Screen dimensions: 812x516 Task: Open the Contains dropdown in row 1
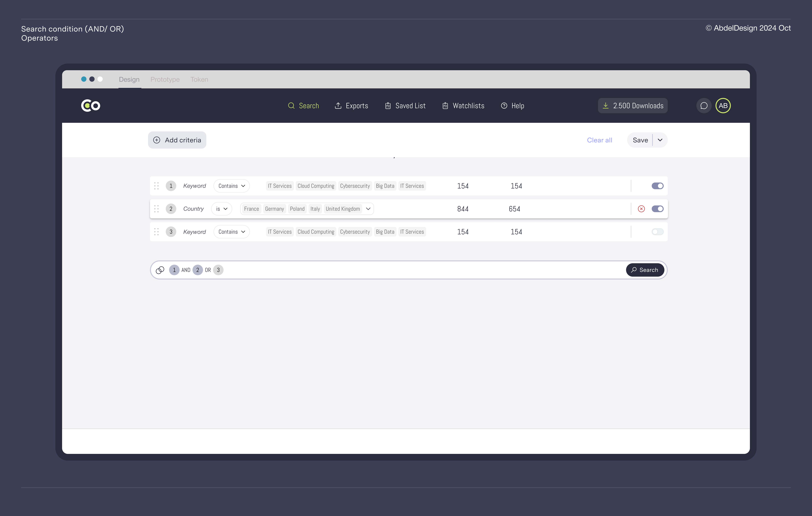231,186
